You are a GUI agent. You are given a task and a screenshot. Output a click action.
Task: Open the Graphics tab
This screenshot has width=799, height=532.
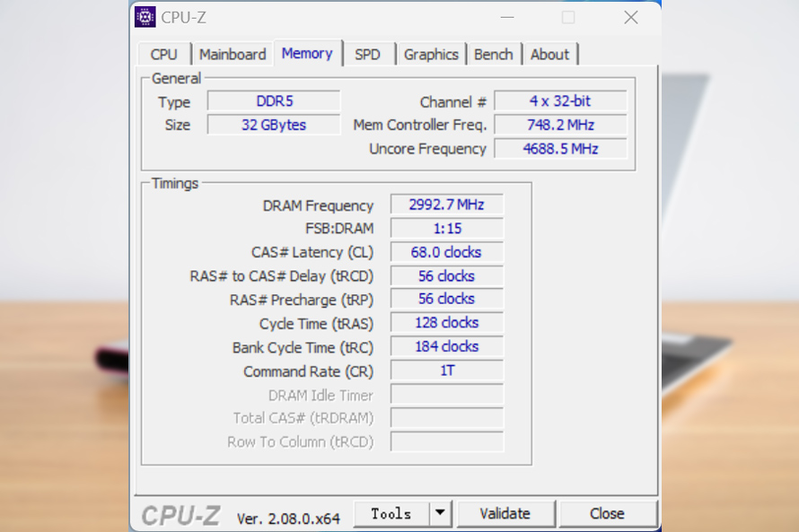431,55
